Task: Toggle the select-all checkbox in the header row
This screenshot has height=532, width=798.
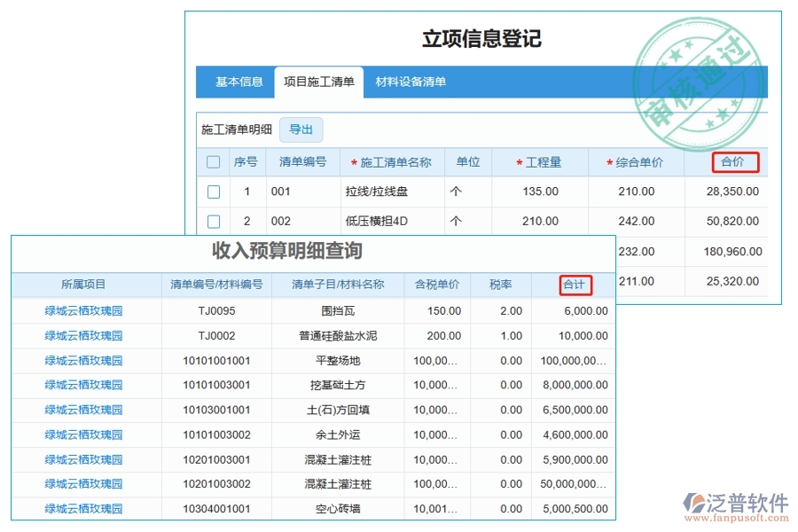Action: coord(213,161)
